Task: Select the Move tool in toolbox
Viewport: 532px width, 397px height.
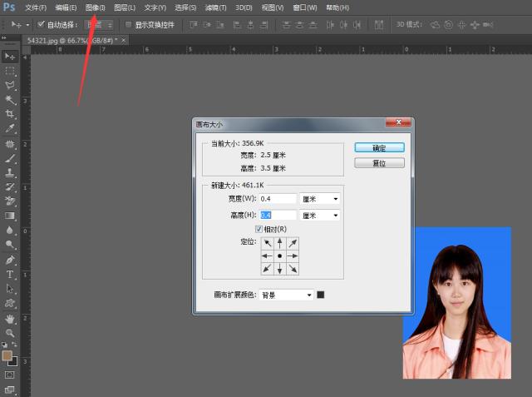Action: 10,56
